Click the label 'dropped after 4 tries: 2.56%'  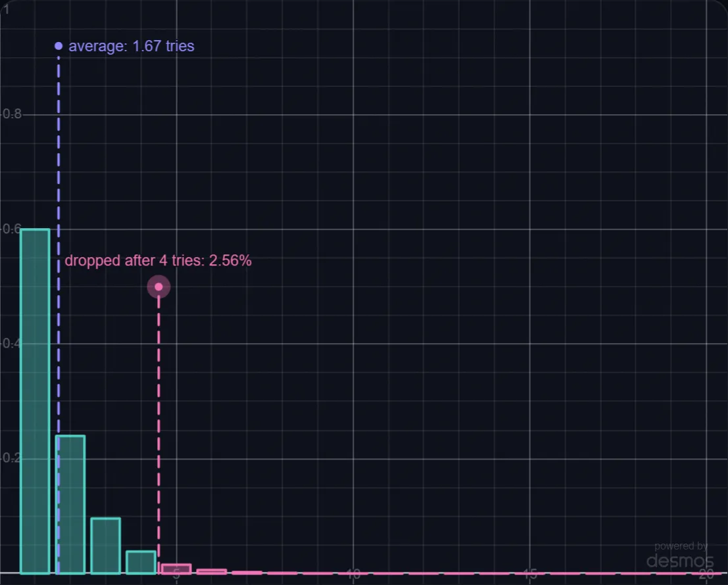(x=158, y=260)
